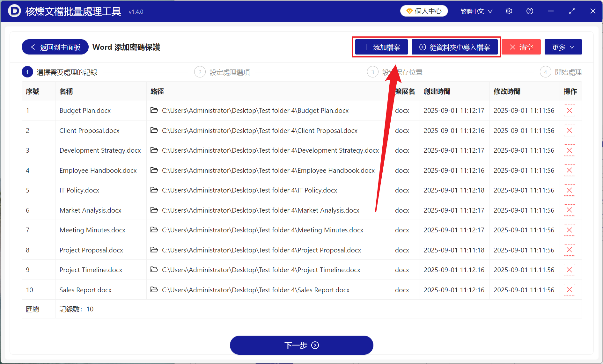Add files using the 添加檔案 button
This screenshot has width=603, height=364.
tap(381, 47)
